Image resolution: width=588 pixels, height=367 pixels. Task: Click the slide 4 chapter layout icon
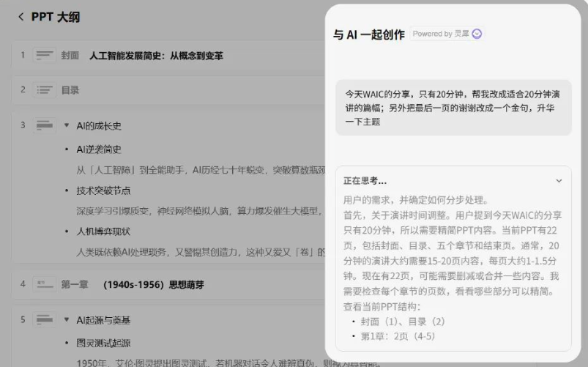pyautogui.click(x=45, y=283)
